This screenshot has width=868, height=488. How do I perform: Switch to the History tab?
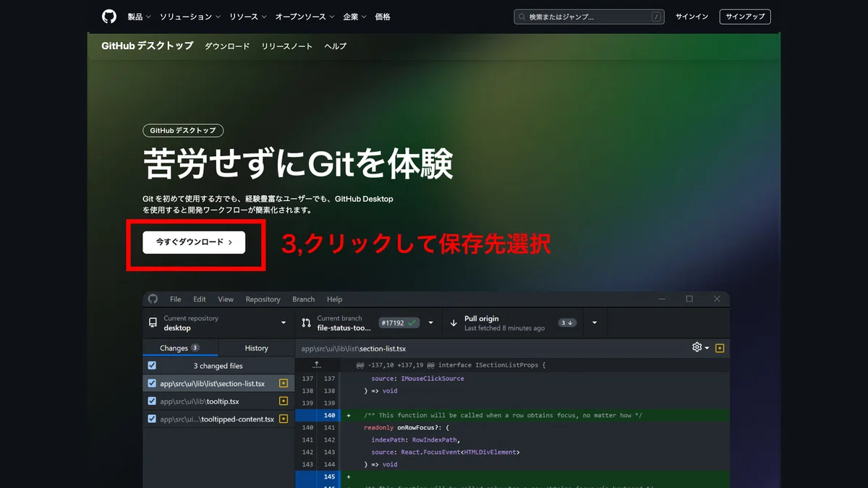coord(256,348)
